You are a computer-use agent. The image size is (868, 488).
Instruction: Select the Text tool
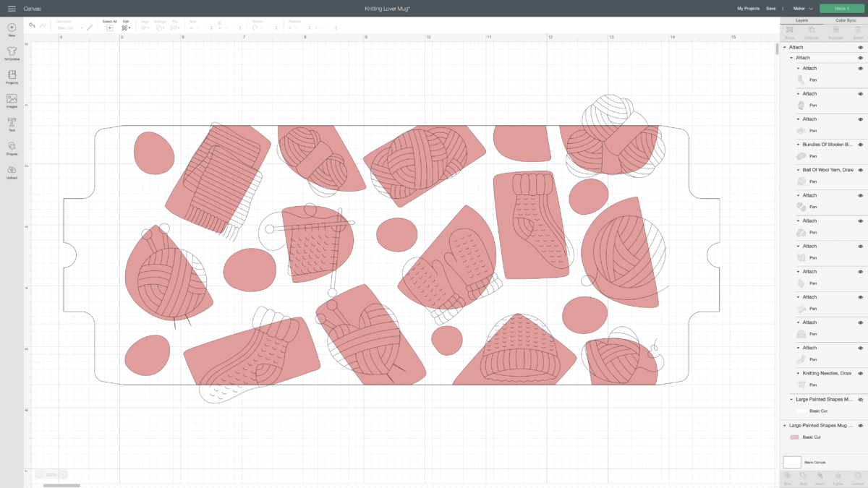click(x=12, y=124)
